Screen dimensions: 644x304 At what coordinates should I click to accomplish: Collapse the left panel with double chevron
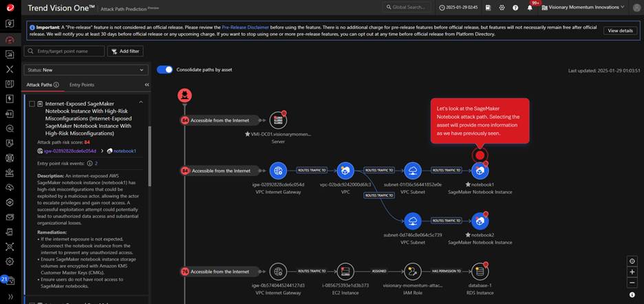point(147,85)
